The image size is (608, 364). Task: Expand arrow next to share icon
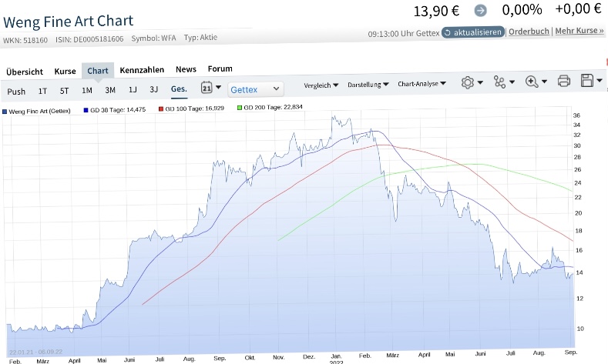[x=512, y=82]
